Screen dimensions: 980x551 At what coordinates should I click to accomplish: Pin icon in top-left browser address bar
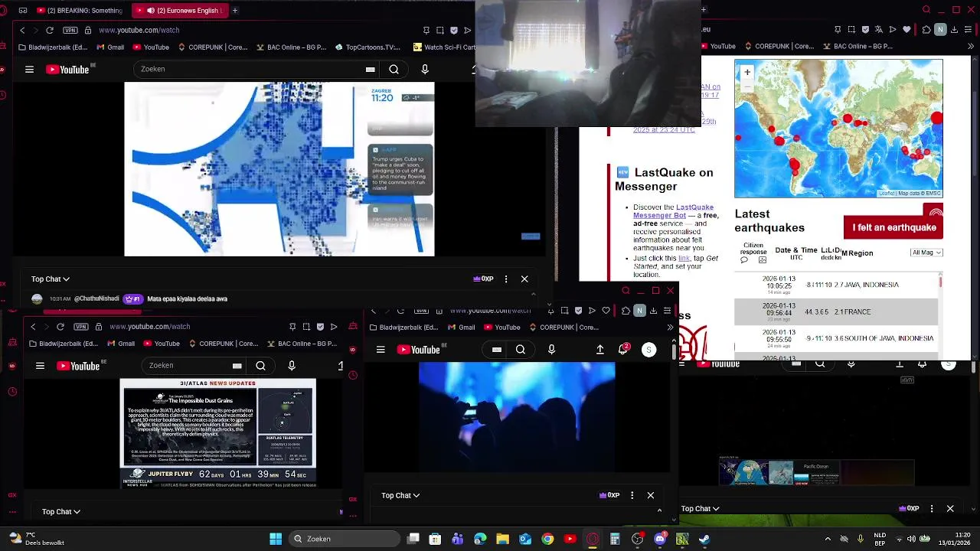[426, 30]
